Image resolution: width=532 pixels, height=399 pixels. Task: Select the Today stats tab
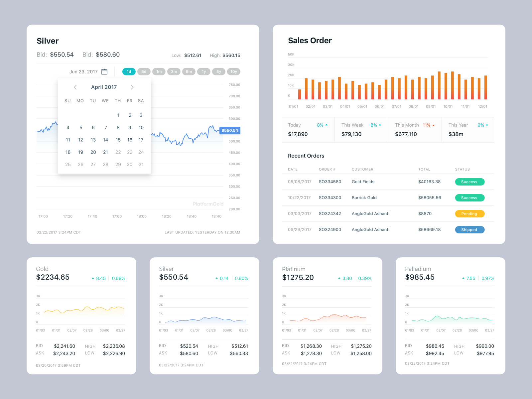point(308,130)
